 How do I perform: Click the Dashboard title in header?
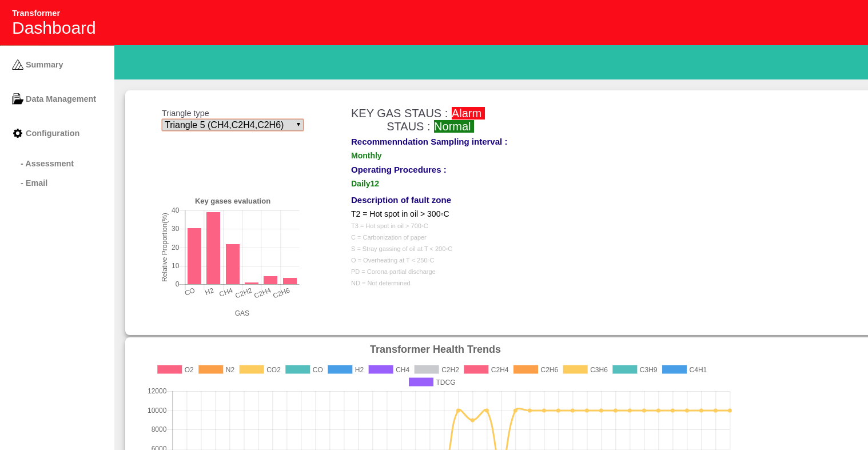click(x=54, y=28)
